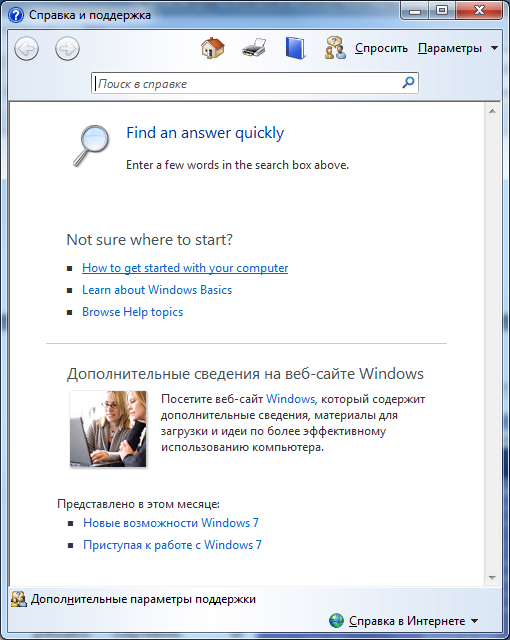Open Learn about Windows Basics link

[157, 290]
